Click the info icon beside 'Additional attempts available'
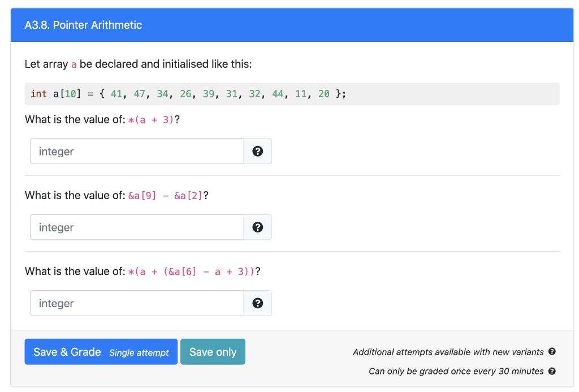 (552, 352)
